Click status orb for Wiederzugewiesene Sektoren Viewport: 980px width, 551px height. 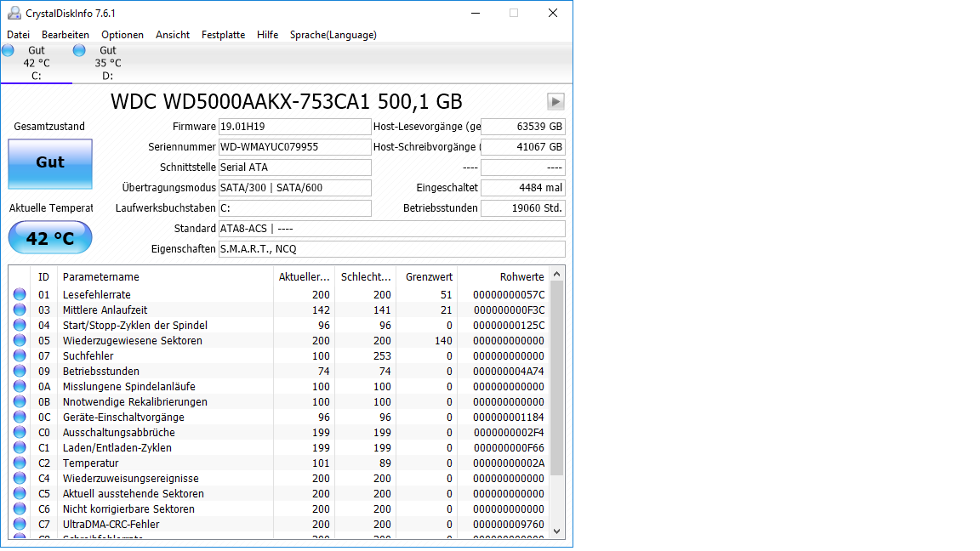[20, 340]
